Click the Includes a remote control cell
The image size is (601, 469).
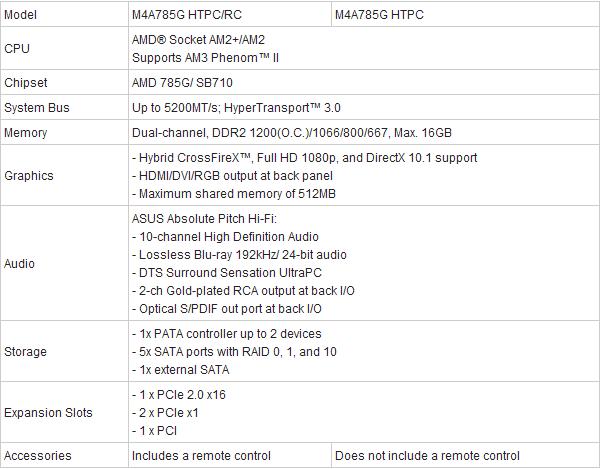(230, 456)
